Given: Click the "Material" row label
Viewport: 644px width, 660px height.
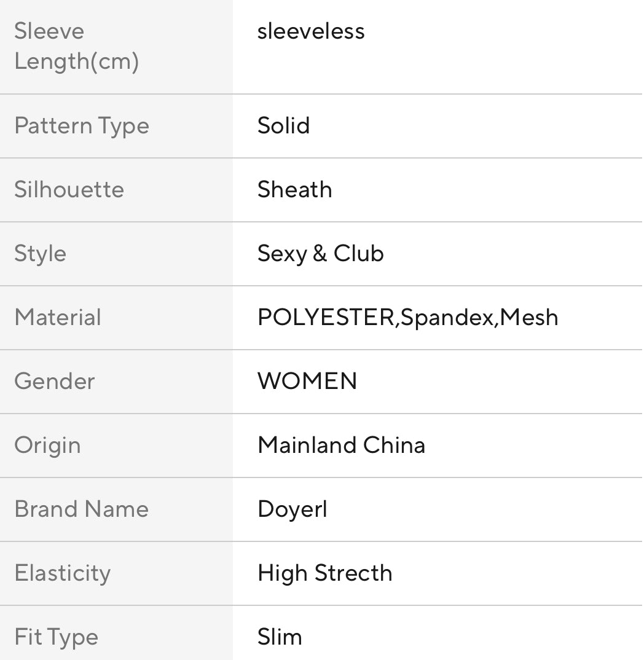Looking at the screenshot, I should 58,318.
